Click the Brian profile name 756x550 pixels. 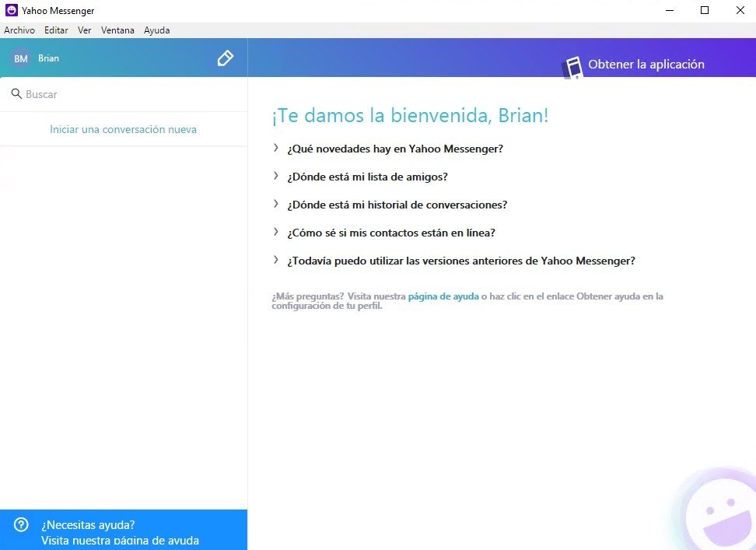tap(49, 58)
